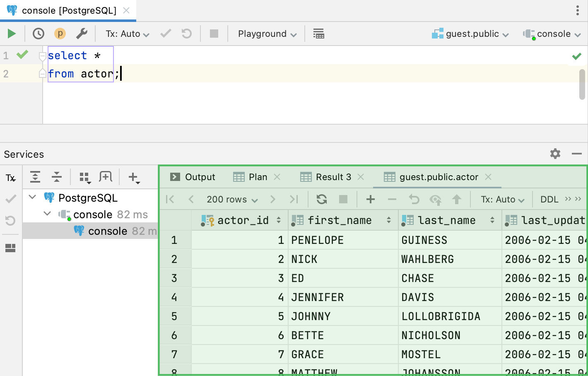Open Services panel gear settings
588x376 pixels.
555,154
